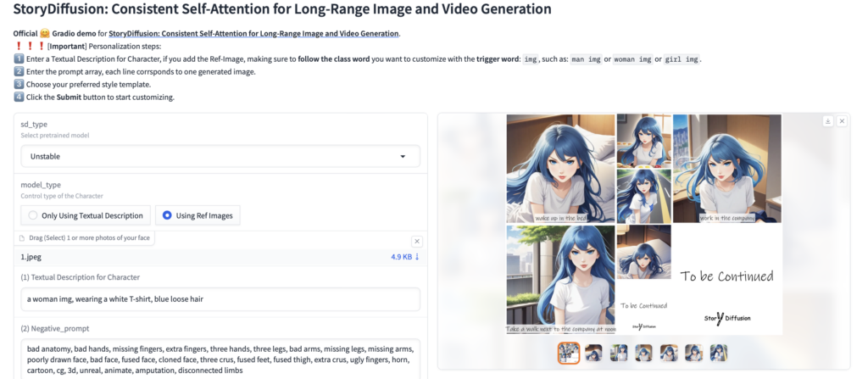Screen dimensions: 868x379
Task: Click inside the Negative_prompt text area
Action: tap(220, 359)
